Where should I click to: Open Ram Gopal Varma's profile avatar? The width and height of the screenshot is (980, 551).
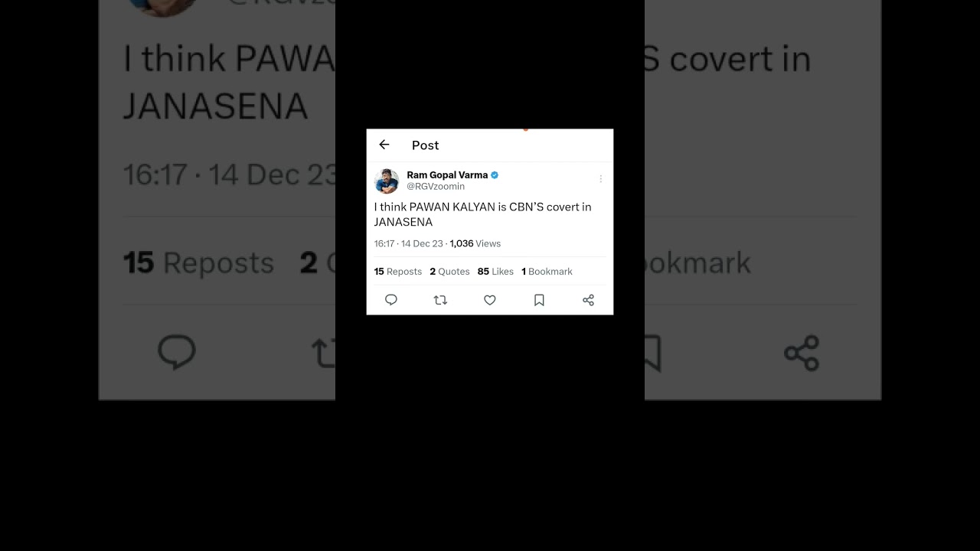(x=387, y=181)
